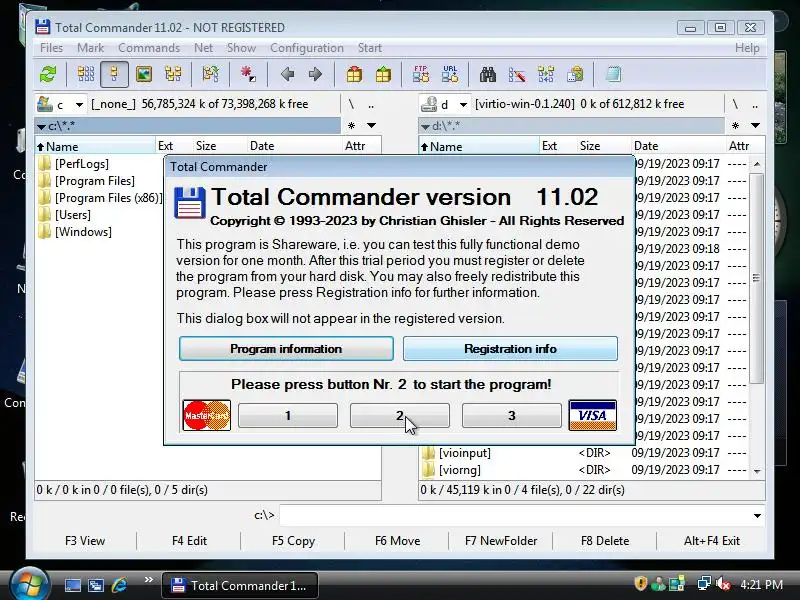Click the Program information button
This screenshot has width=800, height=600.
[x=286, y=348]
